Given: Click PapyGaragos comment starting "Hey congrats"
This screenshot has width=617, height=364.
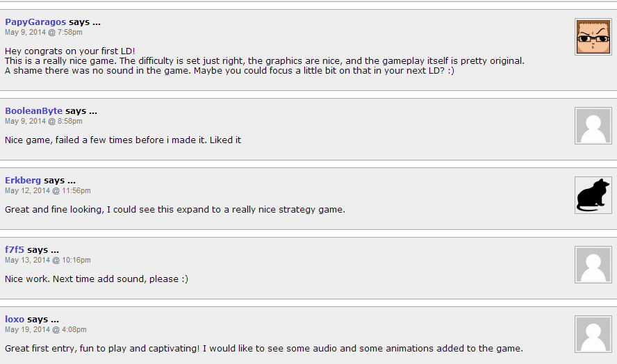Looking at the screenshot, I should (x=265, y=61).
